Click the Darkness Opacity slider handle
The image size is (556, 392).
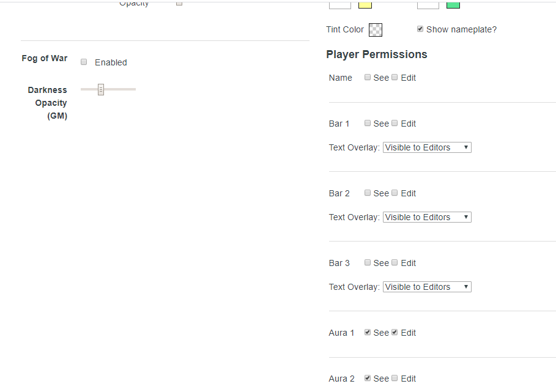click(x=101, y=89)
